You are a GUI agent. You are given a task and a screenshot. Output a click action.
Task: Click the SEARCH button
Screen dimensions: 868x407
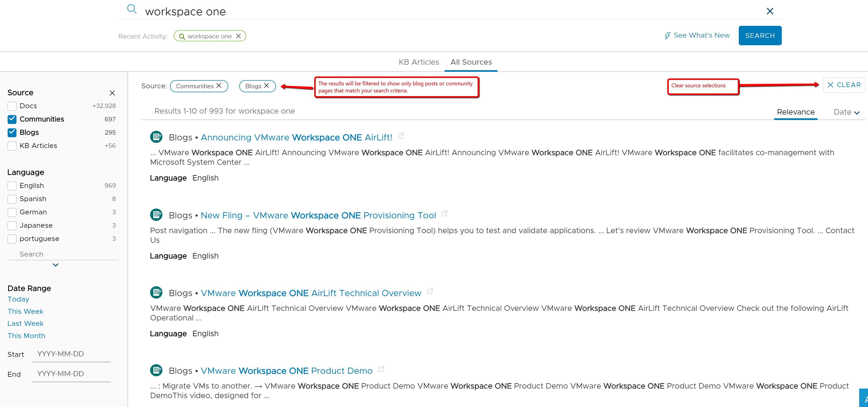[x=760, y=35]
